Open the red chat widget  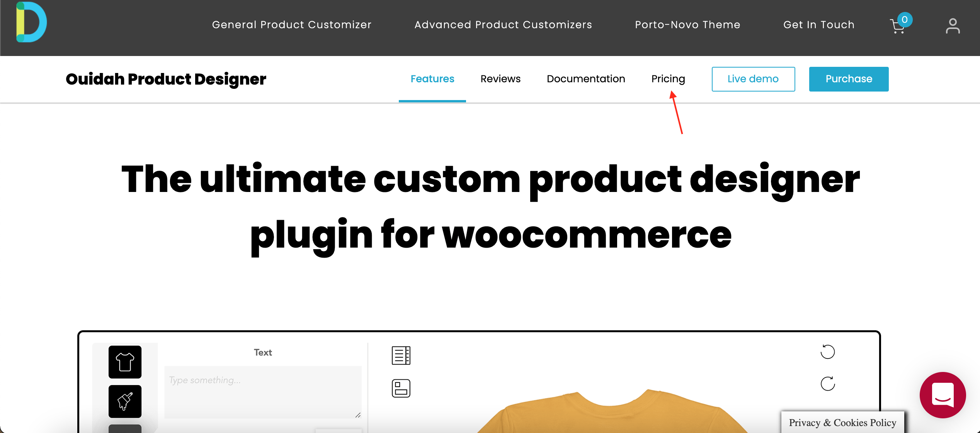pyautogui.click(x=943, y=395)
